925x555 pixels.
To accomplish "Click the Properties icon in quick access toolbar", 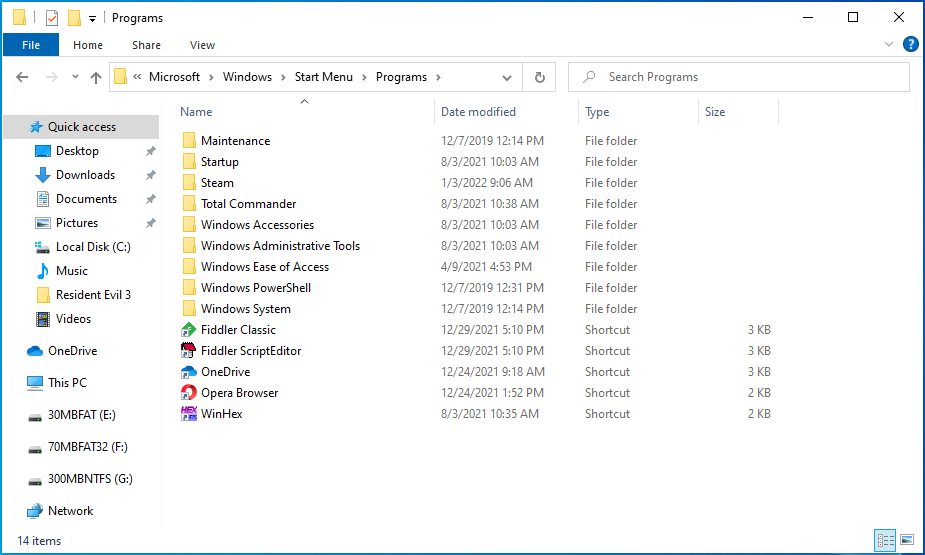I will tap(52, 18).
